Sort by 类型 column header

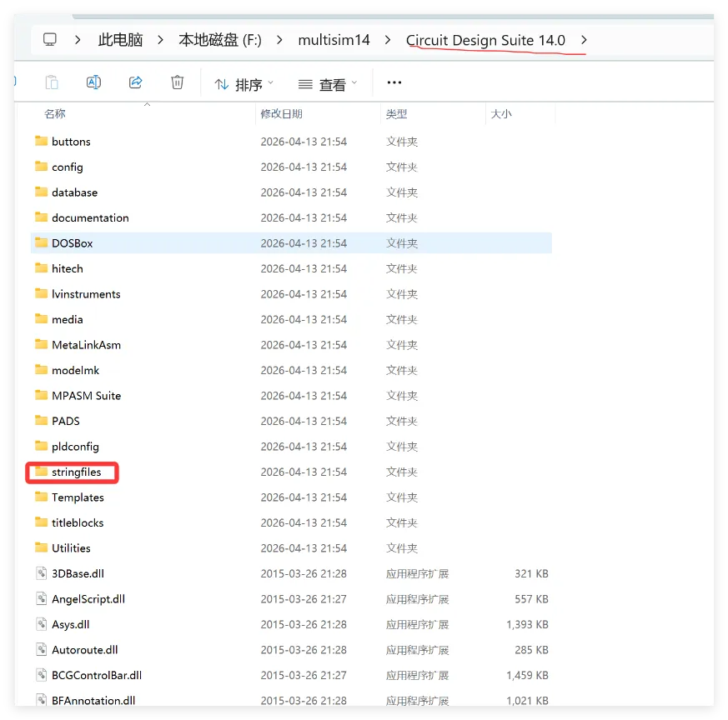[x=396, y=113]
